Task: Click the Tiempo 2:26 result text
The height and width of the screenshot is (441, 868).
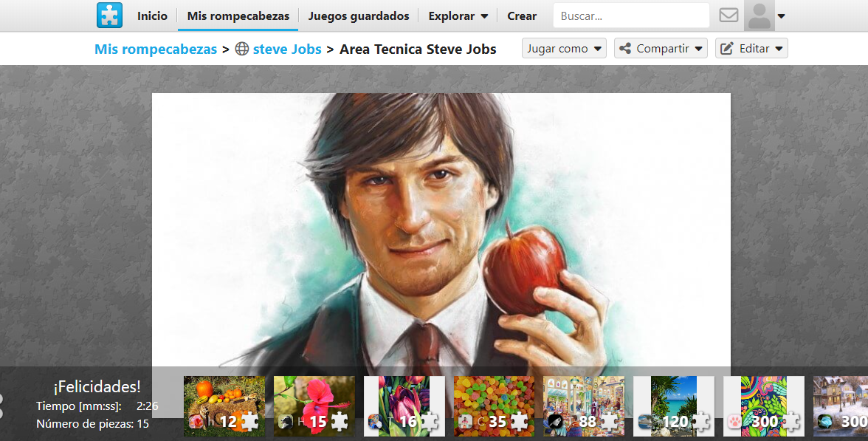Action: (97, 406)
